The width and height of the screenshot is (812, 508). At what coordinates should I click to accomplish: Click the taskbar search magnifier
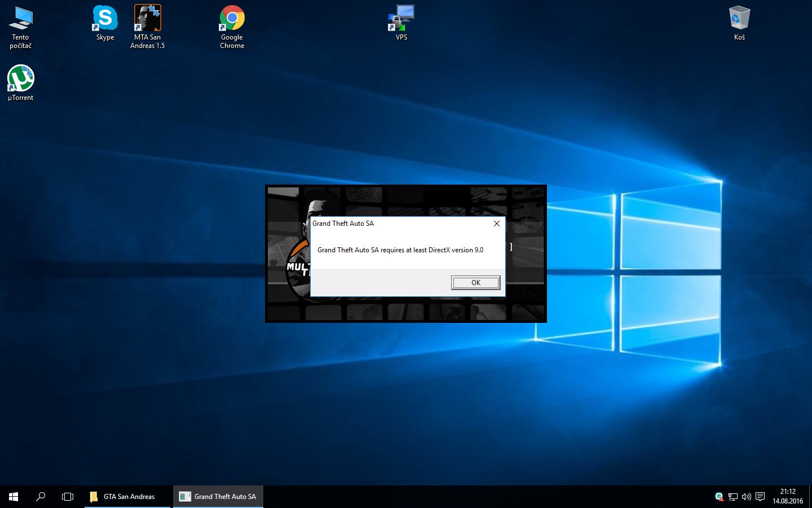pos(41,497)
